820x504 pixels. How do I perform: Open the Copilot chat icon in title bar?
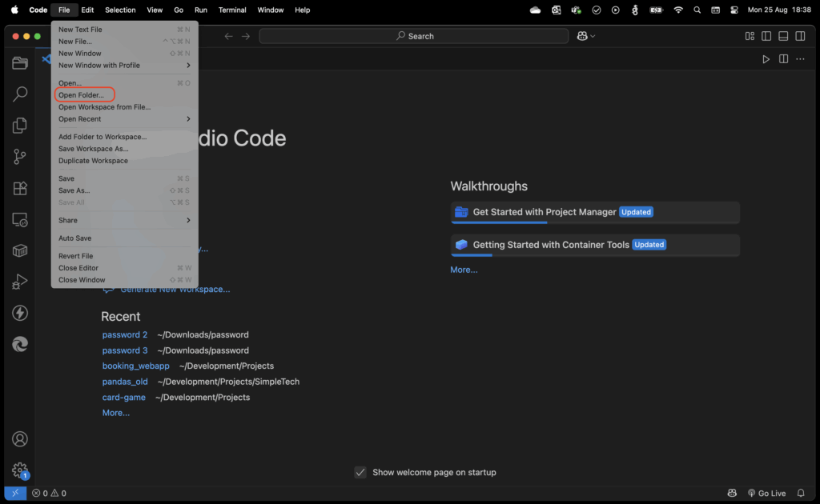(582, 36)
